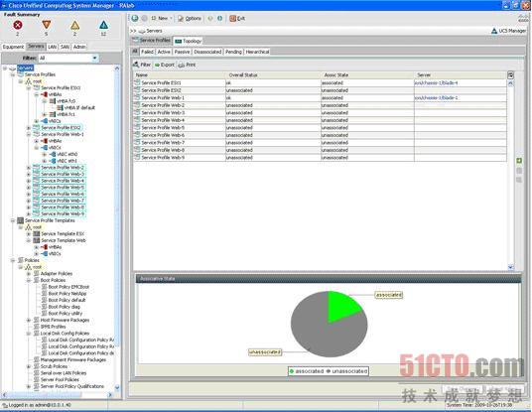Select Service Profile Templates tree node
The width and height of the screenshot is (532, 412).
50,220
